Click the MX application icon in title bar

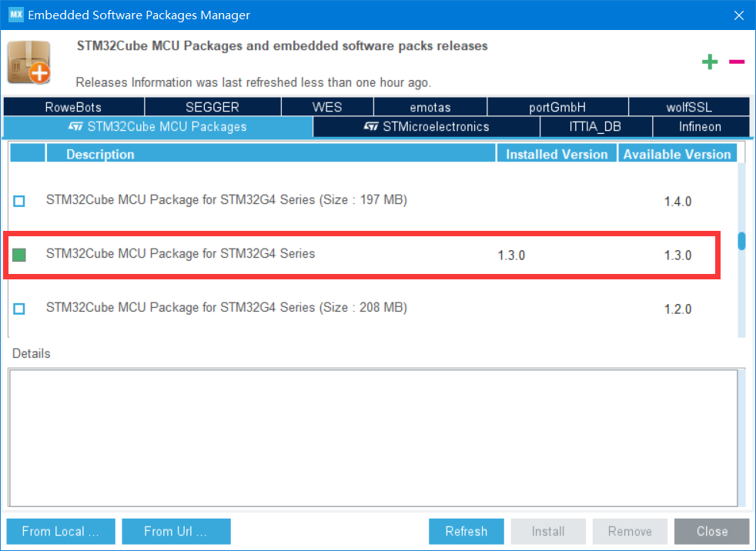coord(15,15)
